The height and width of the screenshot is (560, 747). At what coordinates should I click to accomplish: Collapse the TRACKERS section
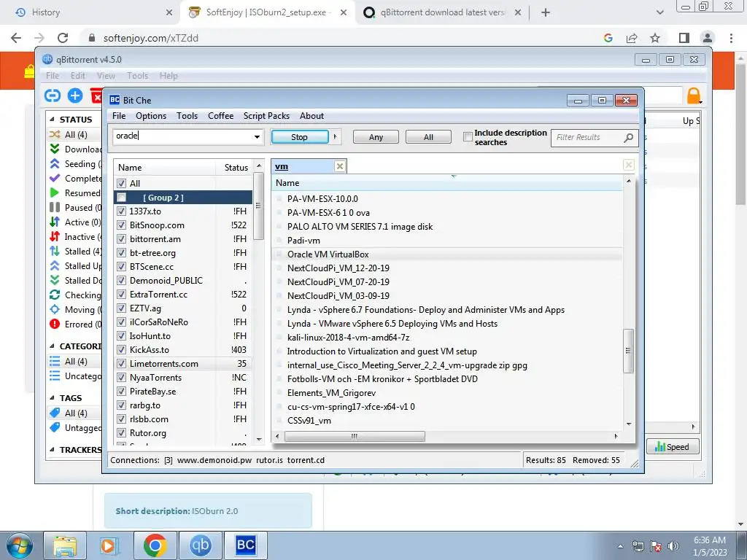(52, 449)
